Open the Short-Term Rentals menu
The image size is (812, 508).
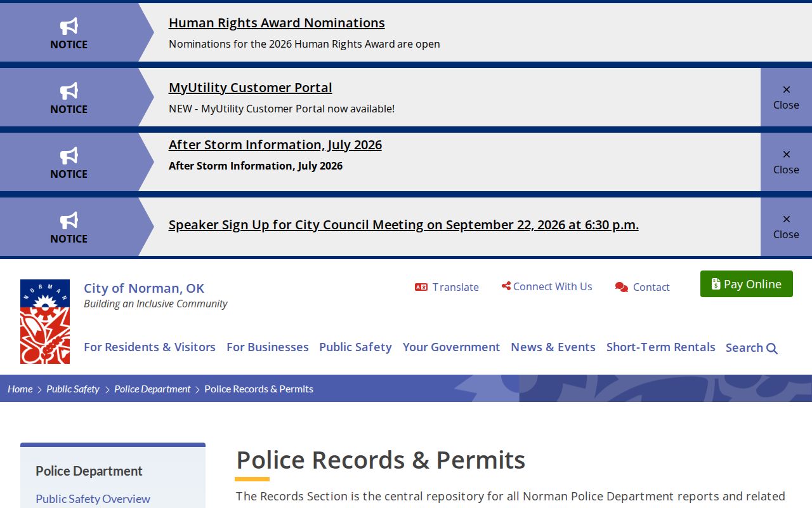[x=661, y=347]
